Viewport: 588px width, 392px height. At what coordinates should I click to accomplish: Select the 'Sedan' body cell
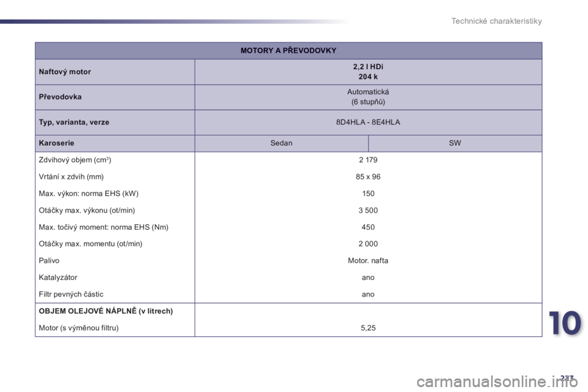click(281, 143)
